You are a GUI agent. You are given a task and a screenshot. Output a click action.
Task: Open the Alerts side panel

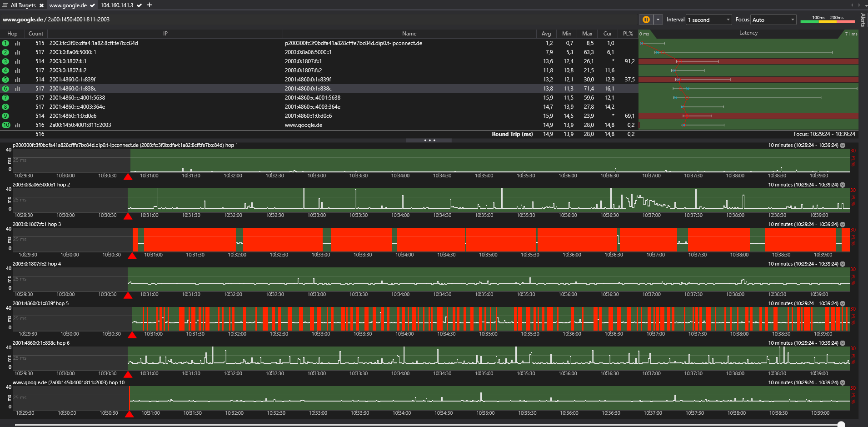pyautogui.click(x=863, y=20)
